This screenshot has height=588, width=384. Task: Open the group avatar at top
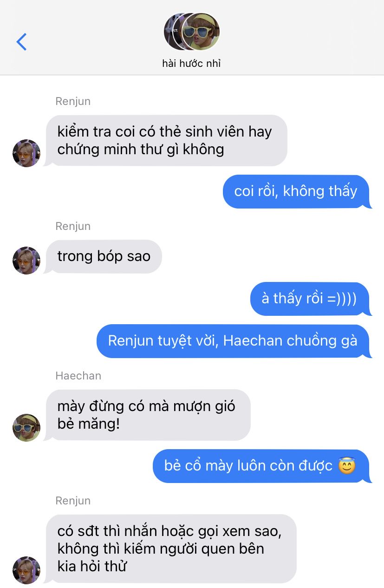tap(192, 32)
